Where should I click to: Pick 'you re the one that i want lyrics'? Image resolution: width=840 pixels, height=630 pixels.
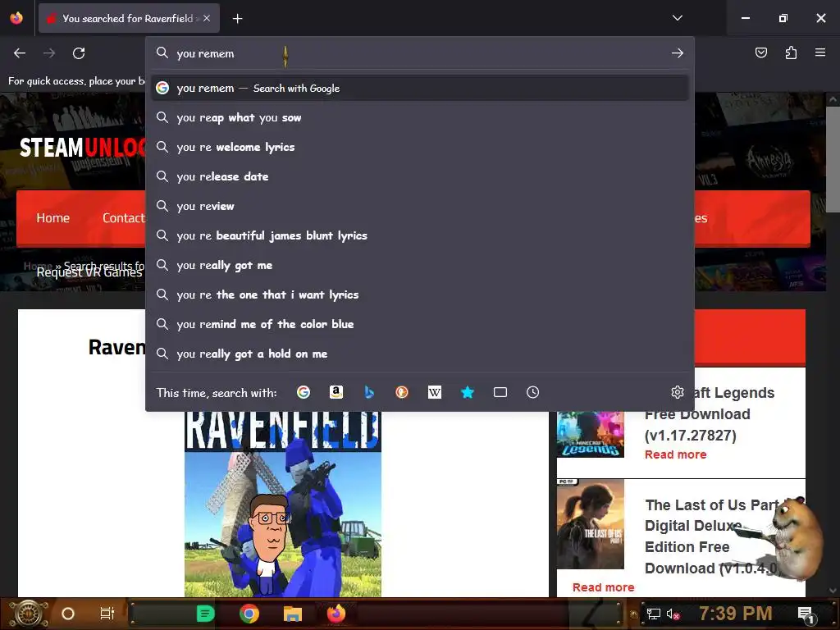click(x=420, y=294)
